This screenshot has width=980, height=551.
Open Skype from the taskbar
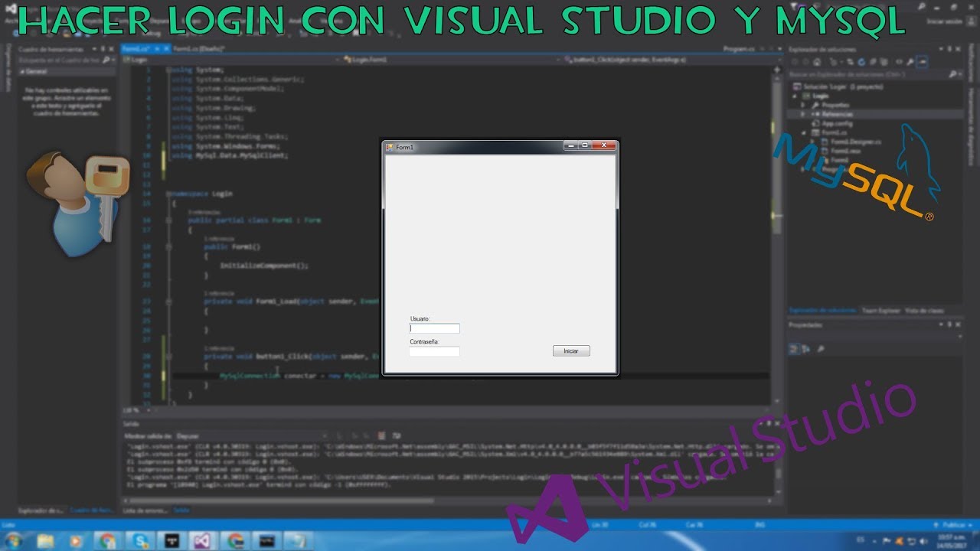pyautogui.click(x=142, y=541)
